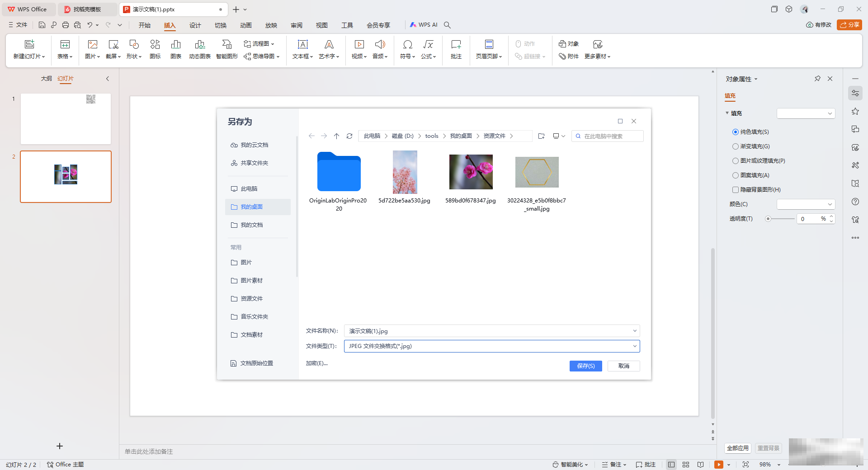Click the WPS AI button in the ribbon
Screen dimensions: 868x470
424,25
